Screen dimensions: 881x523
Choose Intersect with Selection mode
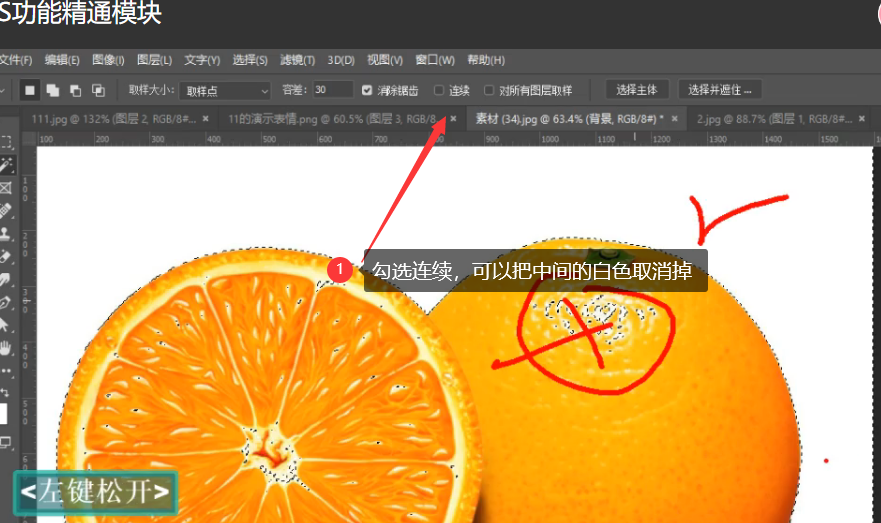[98, 90]
